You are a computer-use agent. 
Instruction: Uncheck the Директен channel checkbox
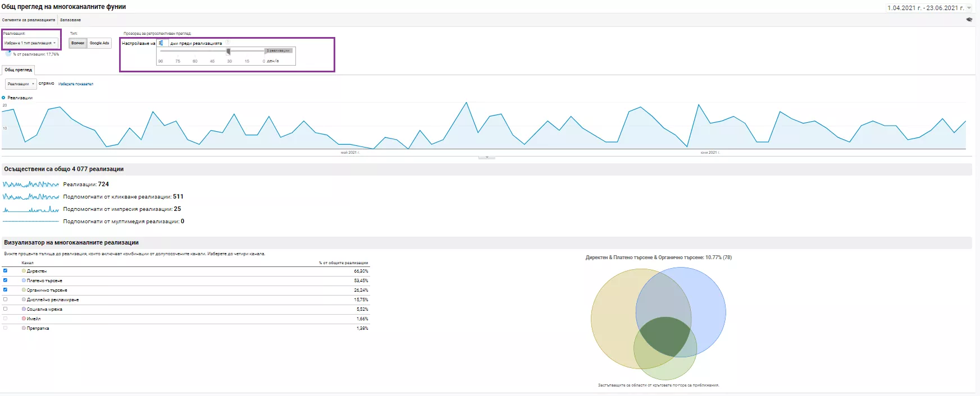click(x=6, y=270)
